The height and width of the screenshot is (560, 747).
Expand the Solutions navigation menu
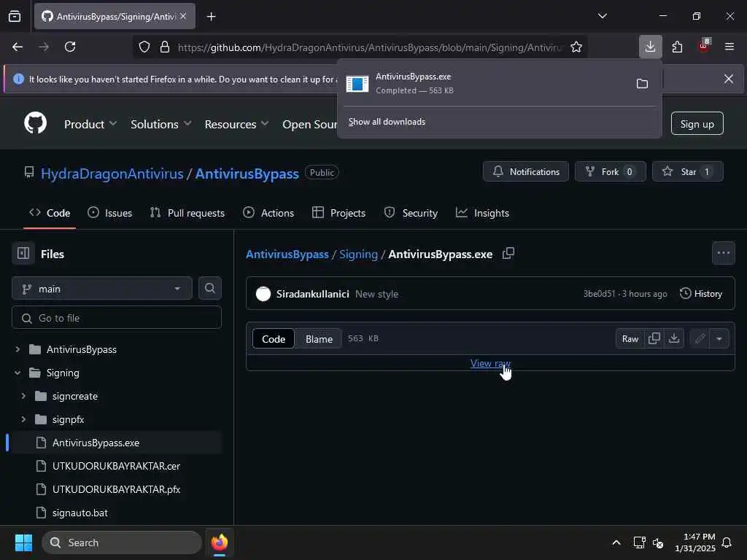point(161,124)
